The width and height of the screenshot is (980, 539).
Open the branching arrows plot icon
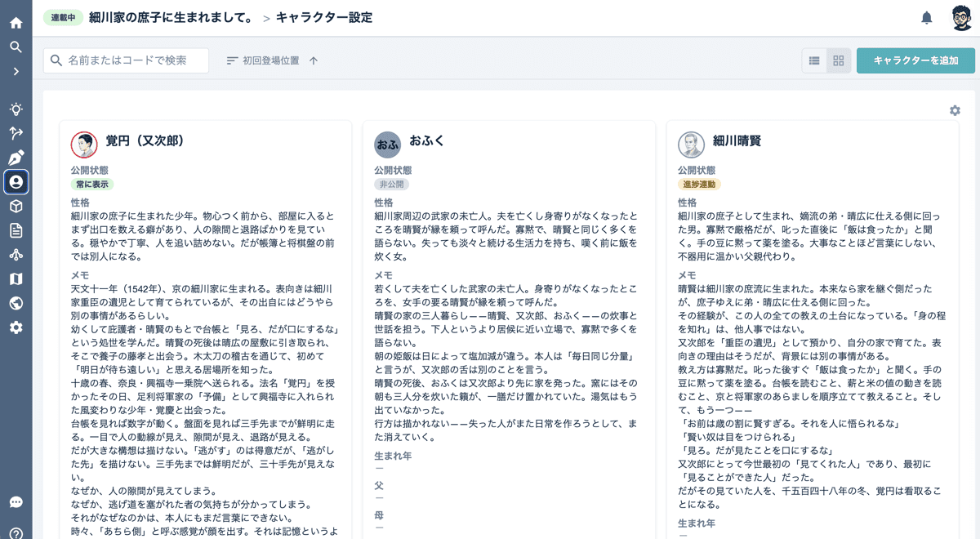16,133
